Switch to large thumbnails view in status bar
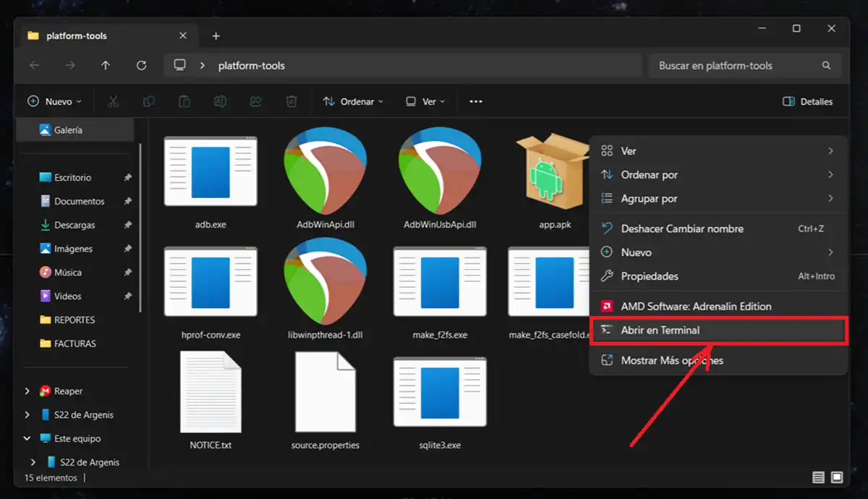This screenshot has height=499, width=868. point(837,477)
